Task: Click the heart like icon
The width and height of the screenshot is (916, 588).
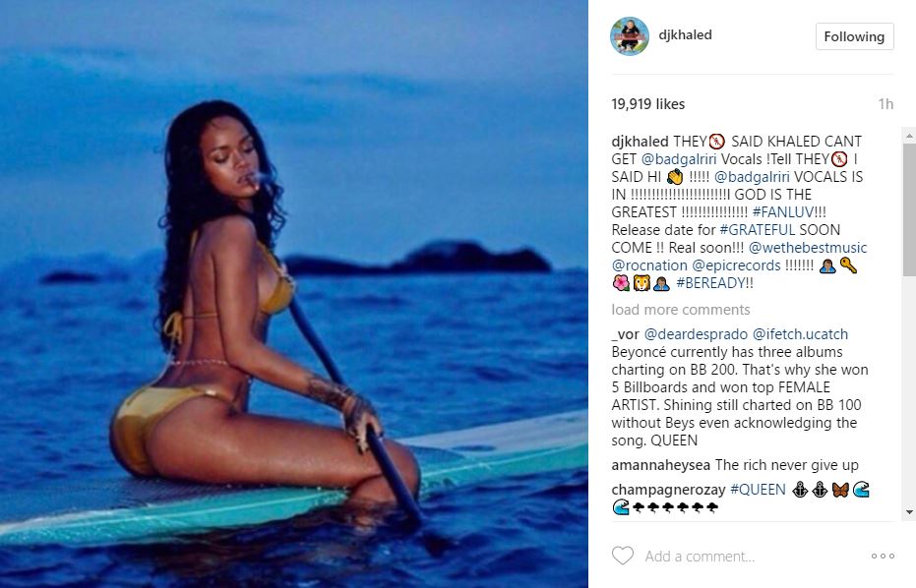Action: (x=622, y=556)
